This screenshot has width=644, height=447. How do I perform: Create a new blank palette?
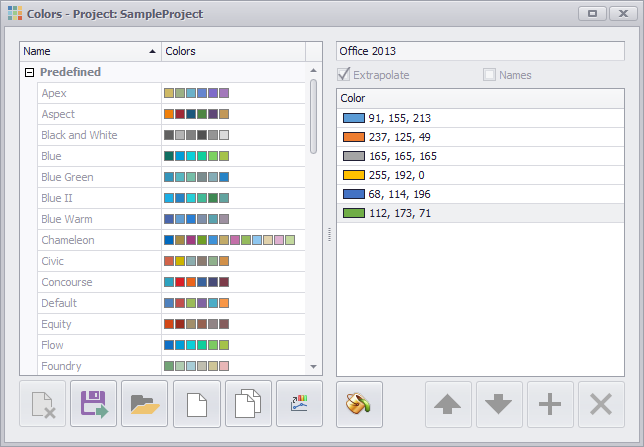[x=197, y=403]
